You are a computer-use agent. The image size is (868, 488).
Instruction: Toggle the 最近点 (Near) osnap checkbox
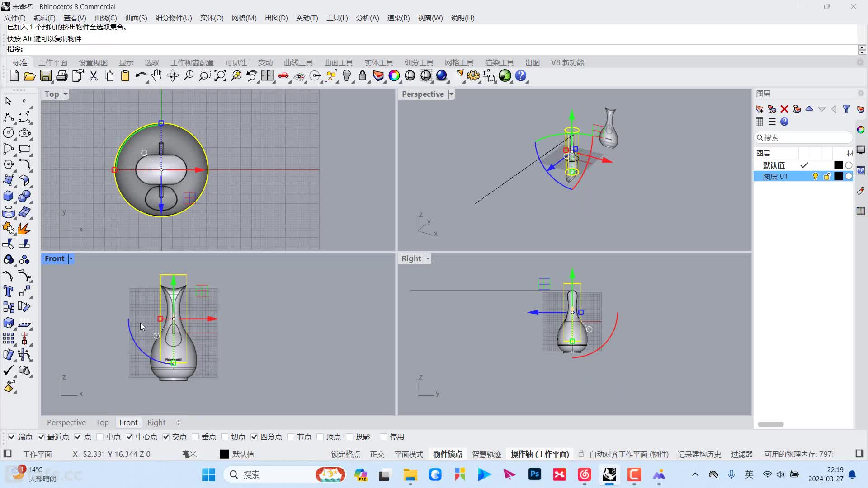click(41, 436)
